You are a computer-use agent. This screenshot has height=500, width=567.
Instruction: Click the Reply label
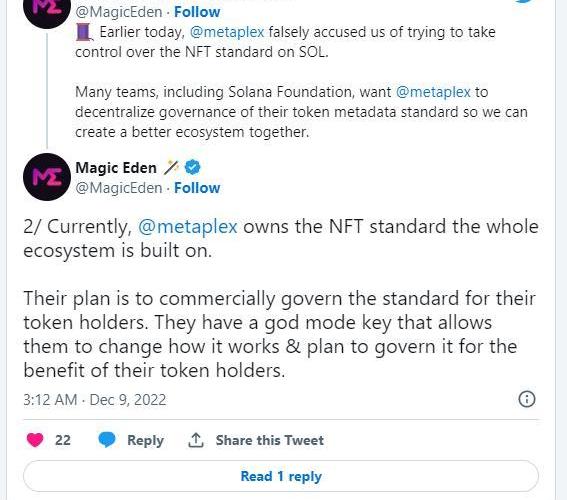click(145, 440)
